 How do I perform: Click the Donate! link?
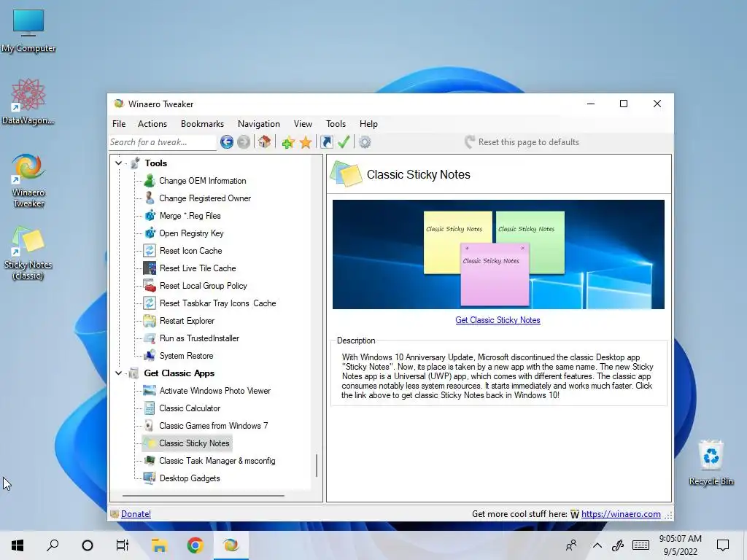click(136, 514)
